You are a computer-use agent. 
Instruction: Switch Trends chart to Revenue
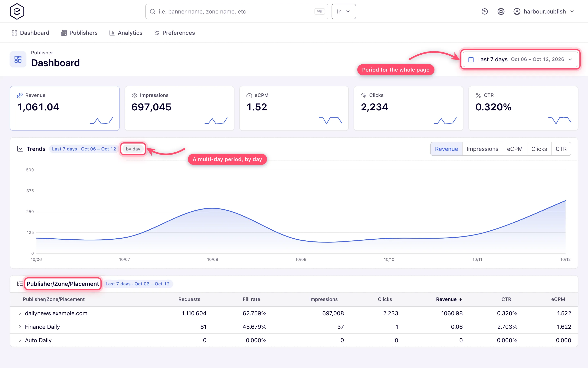click(x=446, y=149)
